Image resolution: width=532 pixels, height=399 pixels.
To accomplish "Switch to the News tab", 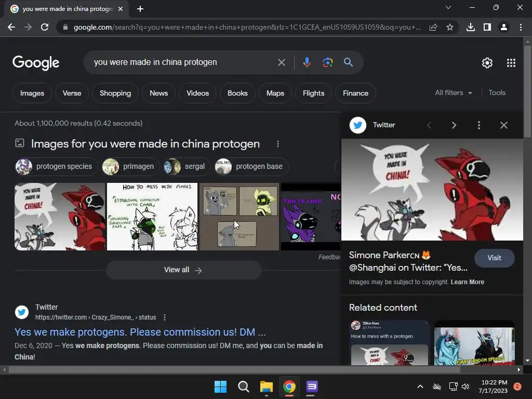I will [159, 93].
